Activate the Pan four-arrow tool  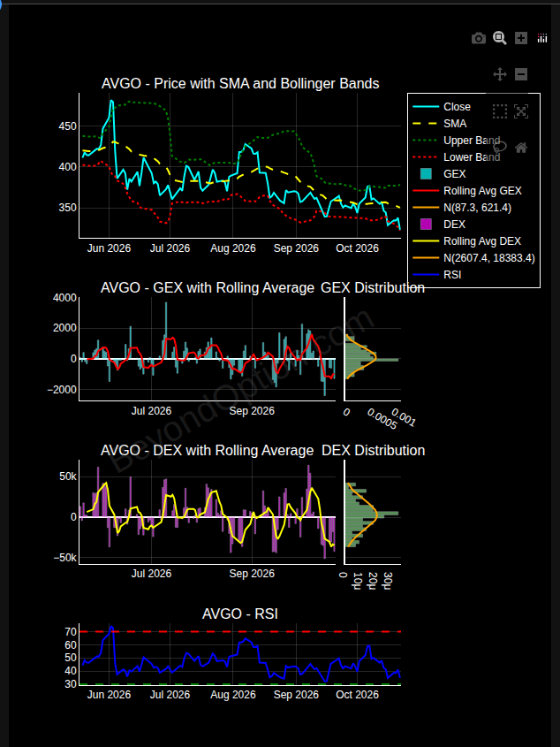(x=500, y=74)
